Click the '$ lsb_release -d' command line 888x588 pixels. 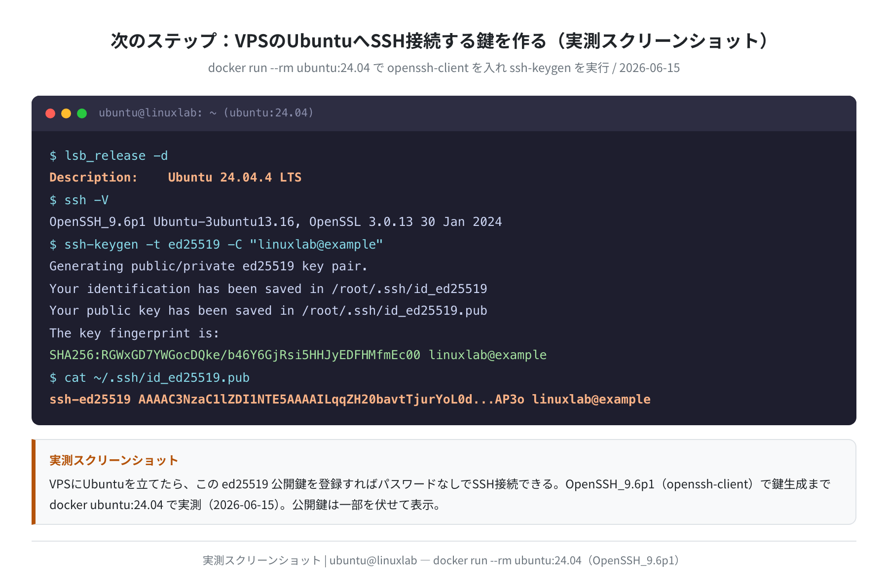[x=109, y=156]
